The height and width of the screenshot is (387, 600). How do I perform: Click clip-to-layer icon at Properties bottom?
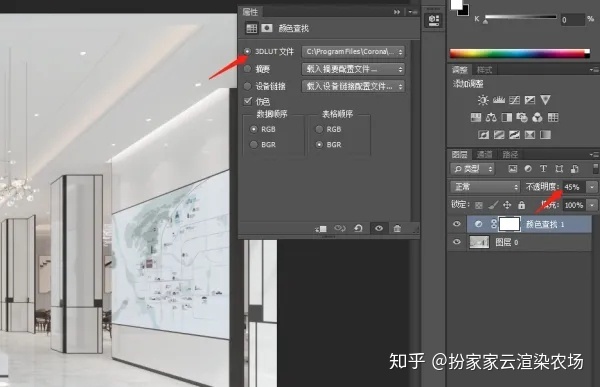pos(321,229)
